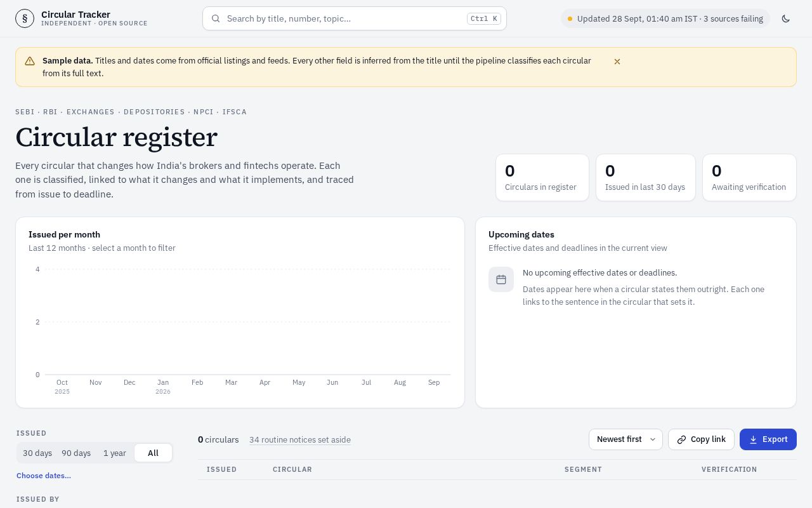Open the Choose dates link
This screenshot has height=508, width=812.
pos(44,476)
